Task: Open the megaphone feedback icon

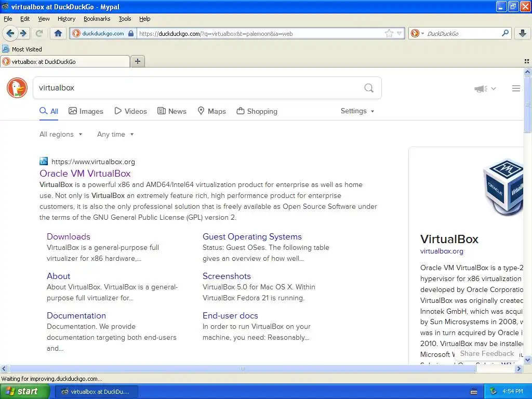Action: (481, 88)
